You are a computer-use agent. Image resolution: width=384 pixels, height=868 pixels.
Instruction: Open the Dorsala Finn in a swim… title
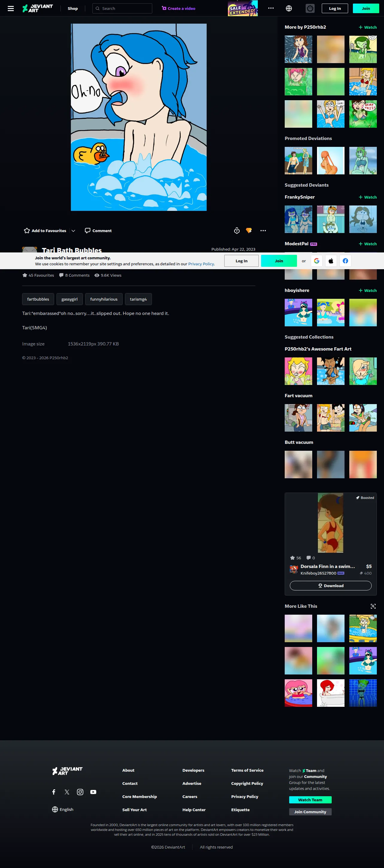click(x=328, y=567)
